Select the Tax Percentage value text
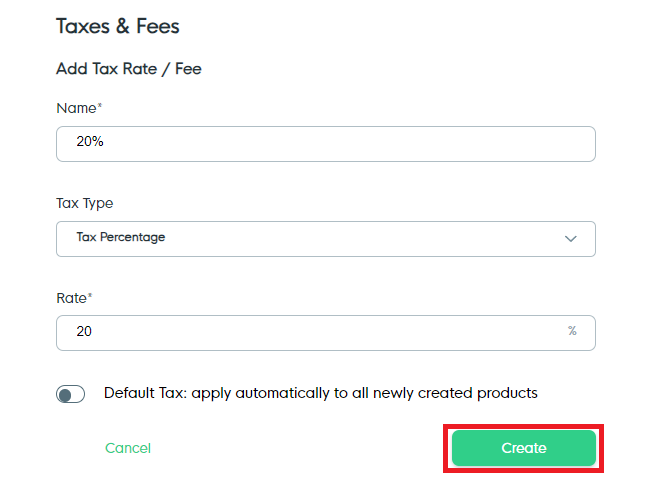The image size is (652, 496). (x=121, y=238)
